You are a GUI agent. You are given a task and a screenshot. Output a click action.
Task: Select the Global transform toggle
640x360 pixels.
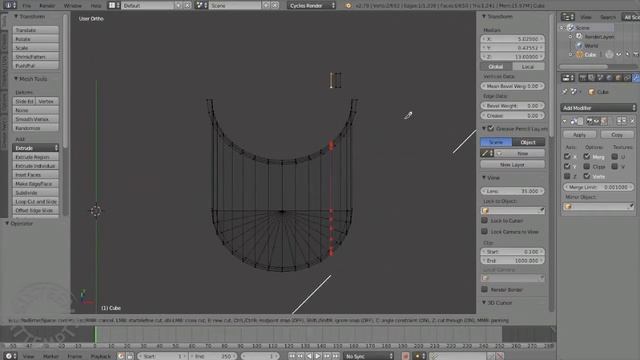[496, 67]
